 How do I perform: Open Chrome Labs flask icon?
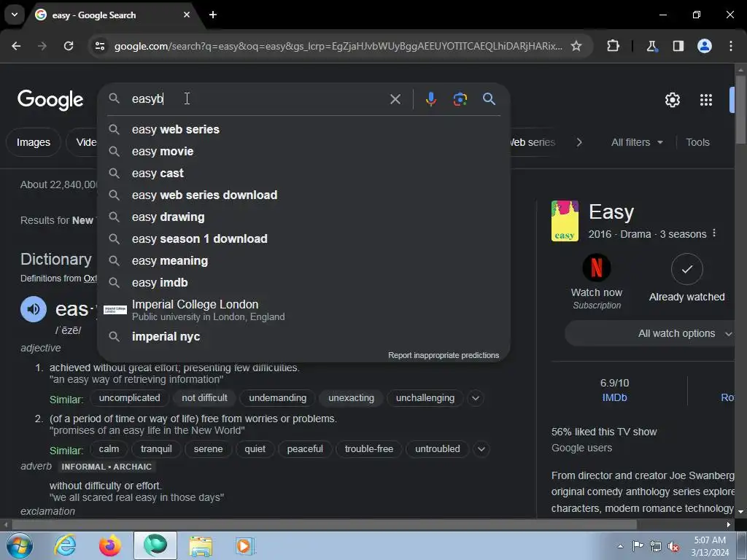click(651, 46)
